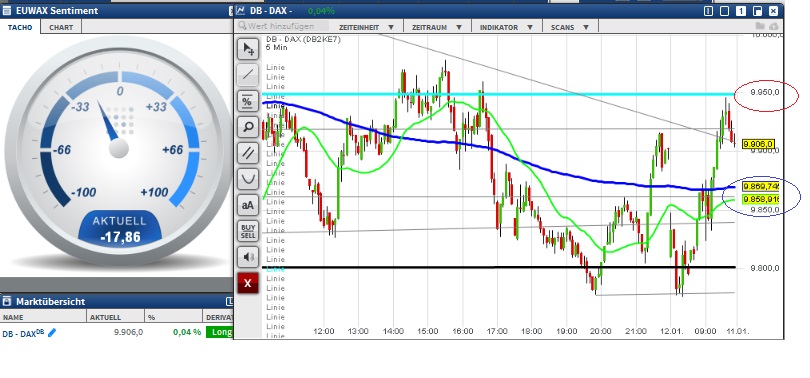Select the arc curve drawing tool
810x378 pixels.
[248, 179]
